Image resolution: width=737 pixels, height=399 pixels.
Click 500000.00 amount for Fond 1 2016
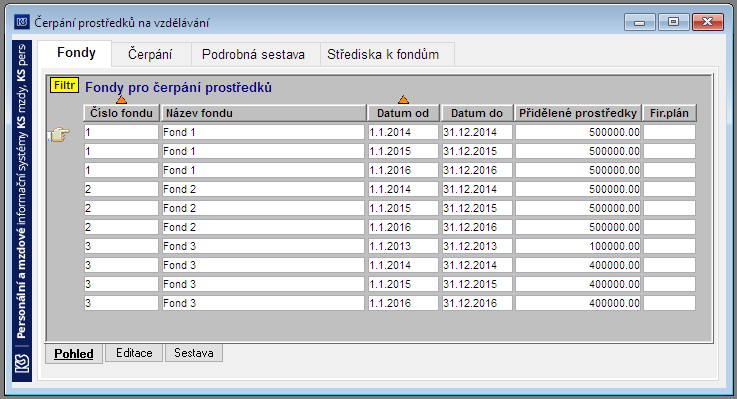[578, 170]
